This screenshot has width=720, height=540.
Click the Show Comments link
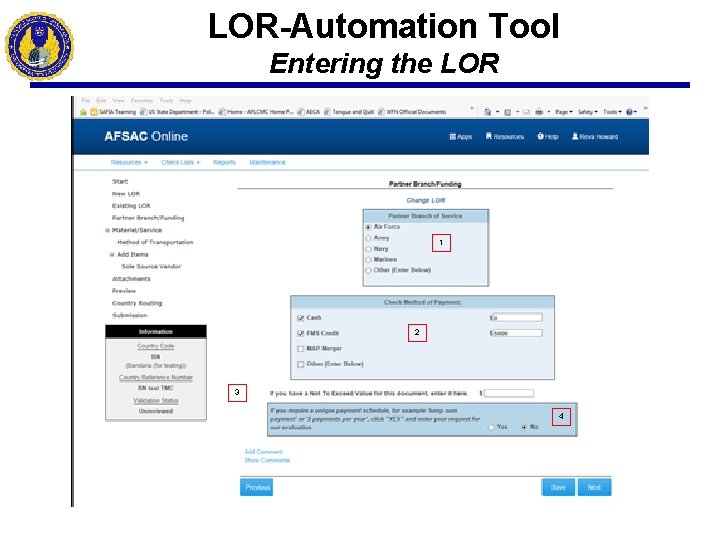point(267,460)
